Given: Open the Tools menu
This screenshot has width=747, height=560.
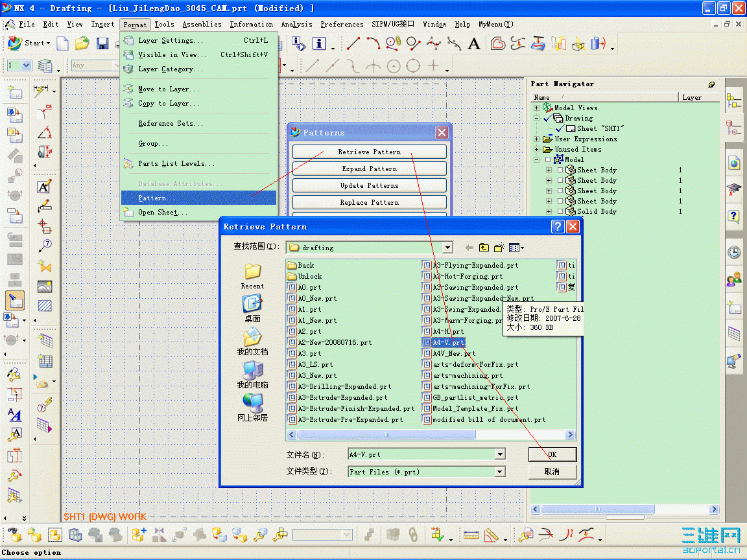Looking at the screenshot, I should (164, 24).
